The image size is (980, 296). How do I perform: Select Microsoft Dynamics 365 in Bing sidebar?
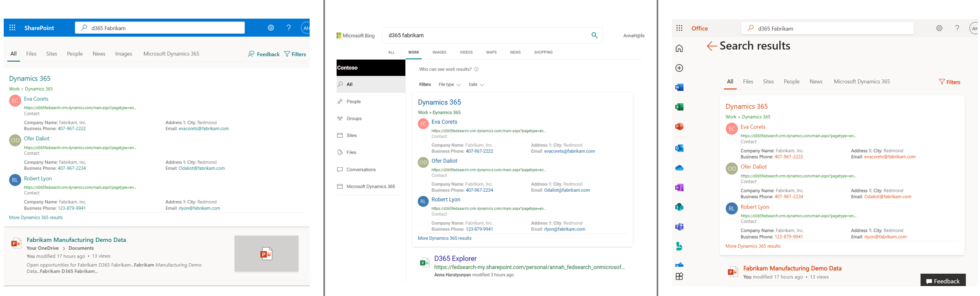[x=371, y=186]
